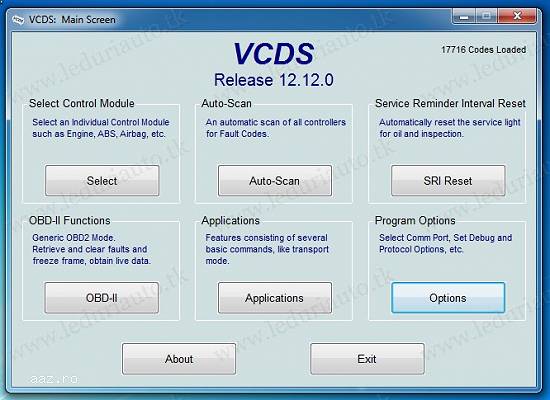Screen dimensions: 550x400
Task: Close the VCDS Main Screen window
Action: pos(517,16)
